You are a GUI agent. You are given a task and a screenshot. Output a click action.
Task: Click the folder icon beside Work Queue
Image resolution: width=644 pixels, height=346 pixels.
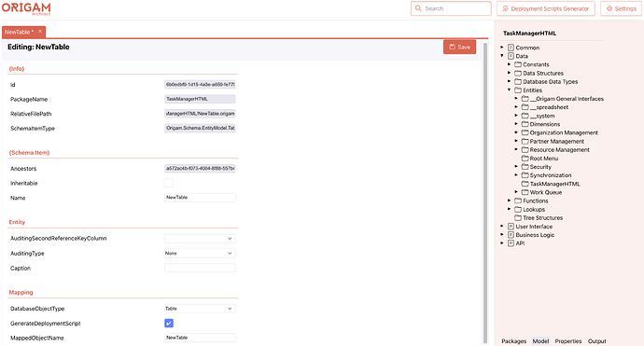click(525, 192)
